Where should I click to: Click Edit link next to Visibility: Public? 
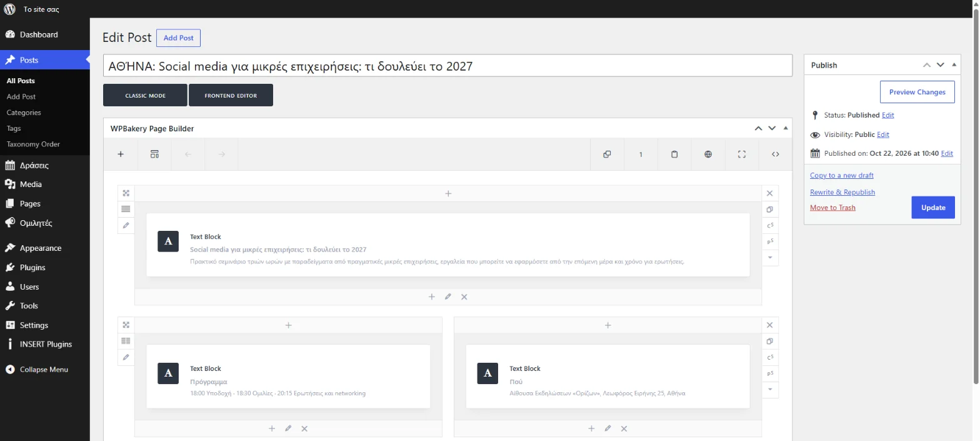[882, 134]
